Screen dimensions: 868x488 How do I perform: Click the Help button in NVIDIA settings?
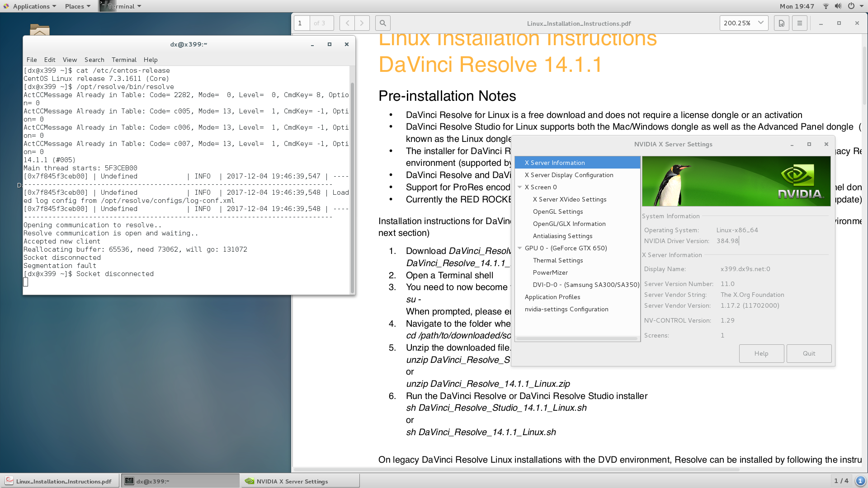tap(761, 353)
